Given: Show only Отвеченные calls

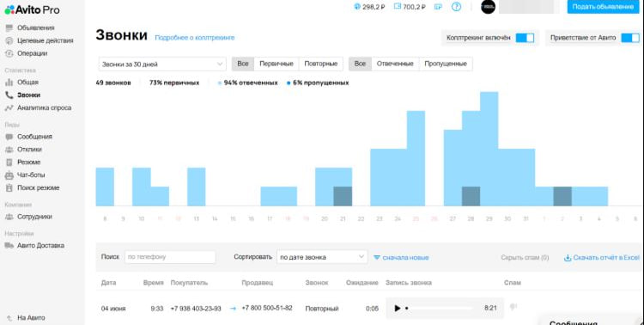Looking at the screenshot, I should (395, 64).
